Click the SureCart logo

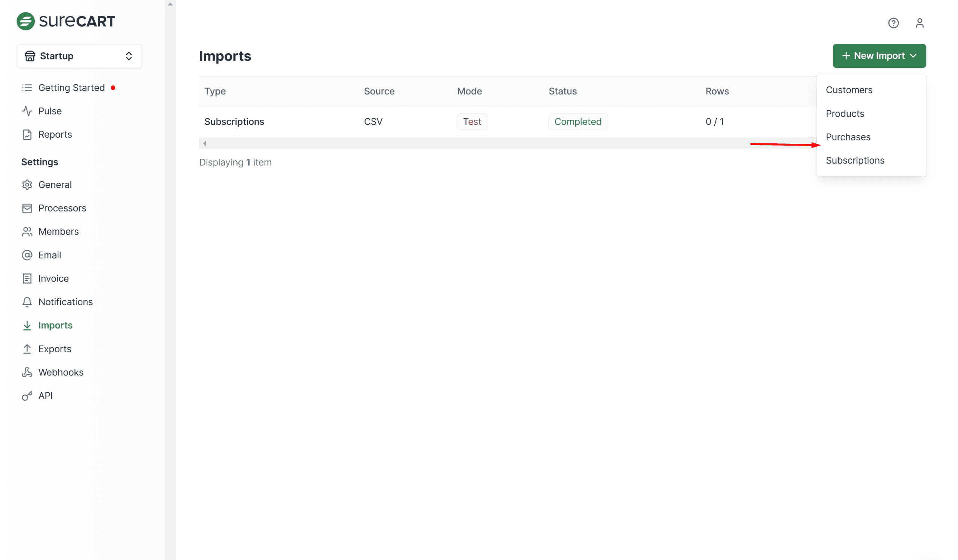pyautogui.click(x=65, y=21)
